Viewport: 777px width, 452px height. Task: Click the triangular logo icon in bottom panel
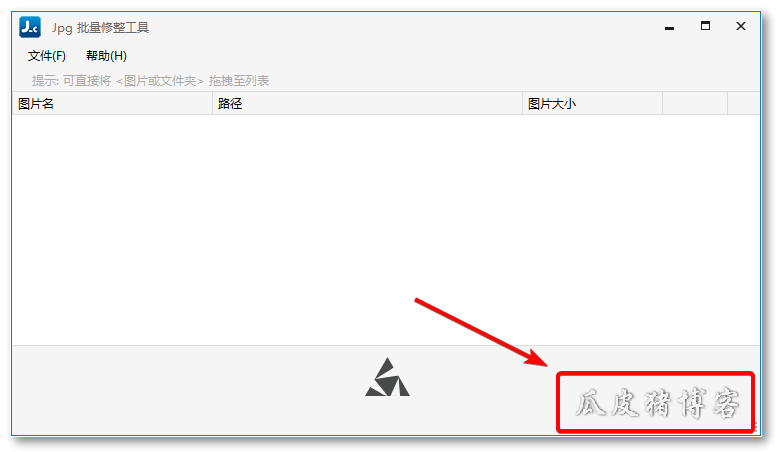388,377
